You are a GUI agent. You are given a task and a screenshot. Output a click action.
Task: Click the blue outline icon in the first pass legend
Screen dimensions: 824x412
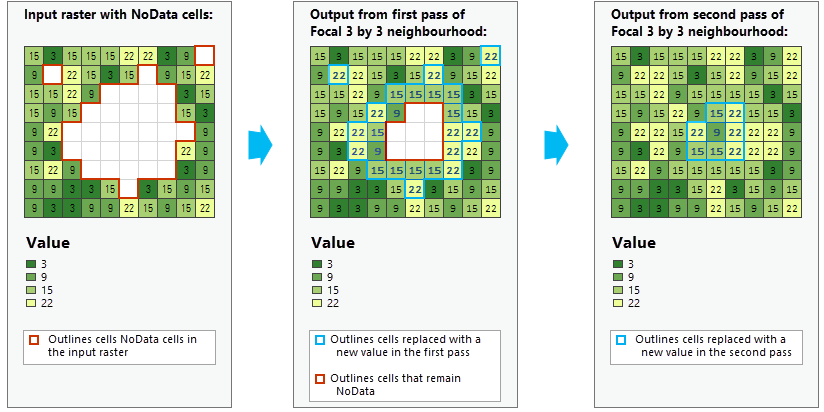click(x=320, y=340)
